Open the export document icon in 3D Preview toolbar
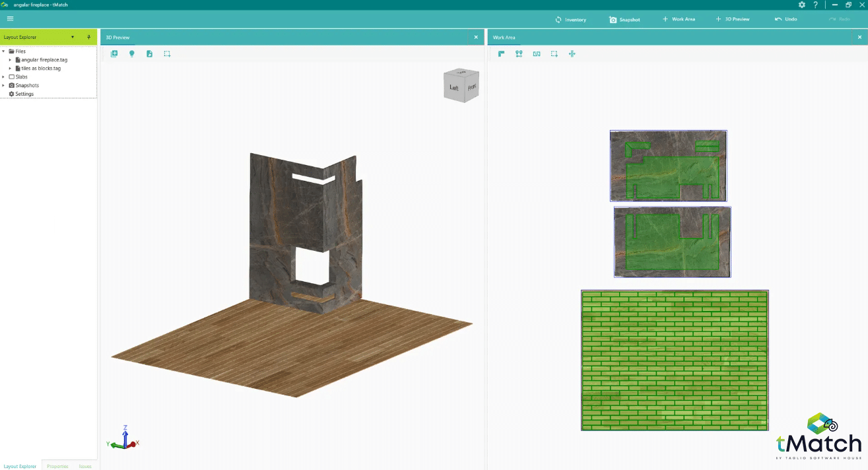 pos(149,53)
